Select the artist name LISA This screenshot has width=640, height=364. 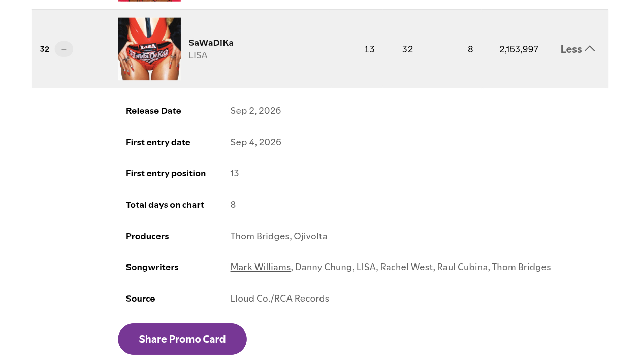click(x=198, y=55)
